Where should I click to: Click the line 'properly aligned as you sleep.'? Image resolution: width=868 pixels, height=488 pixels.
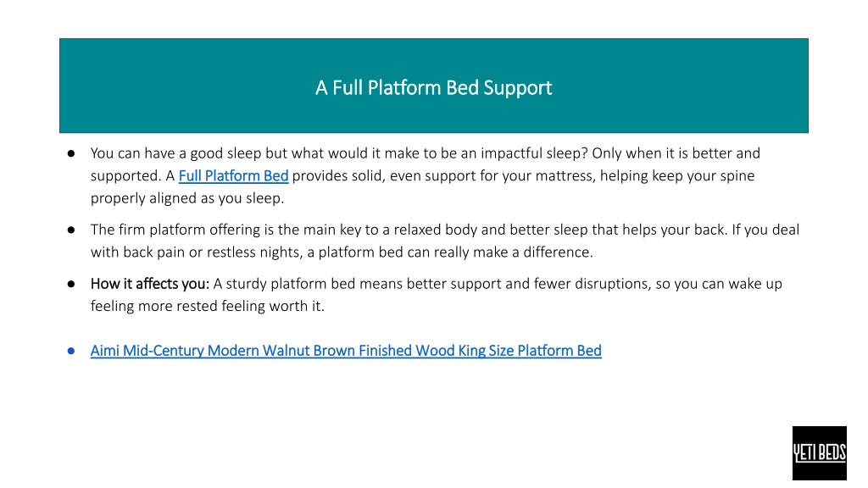tap(187, 198)
